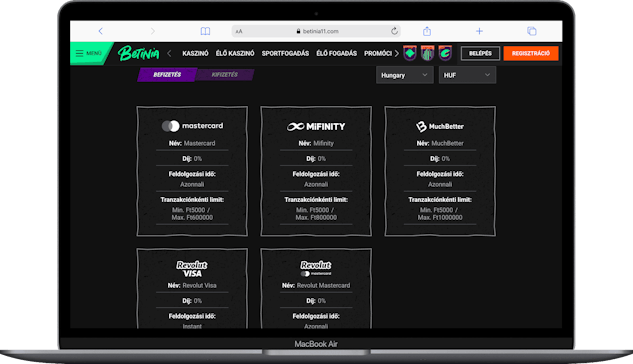Click 'Max. Ft1000000' in MuchBetter card

(440, 218)
